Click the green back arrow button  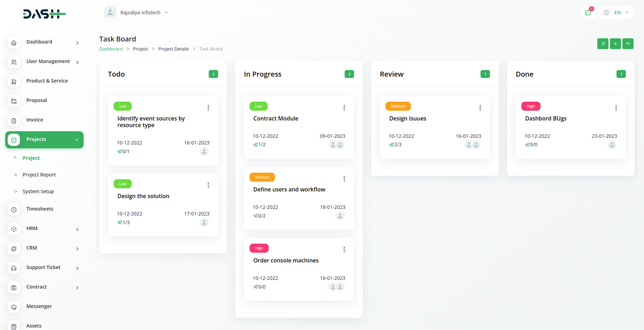627,44
